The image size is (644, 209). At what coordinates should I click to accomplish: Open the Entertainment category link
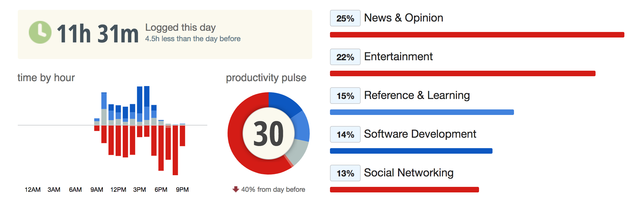click(398, 57)
